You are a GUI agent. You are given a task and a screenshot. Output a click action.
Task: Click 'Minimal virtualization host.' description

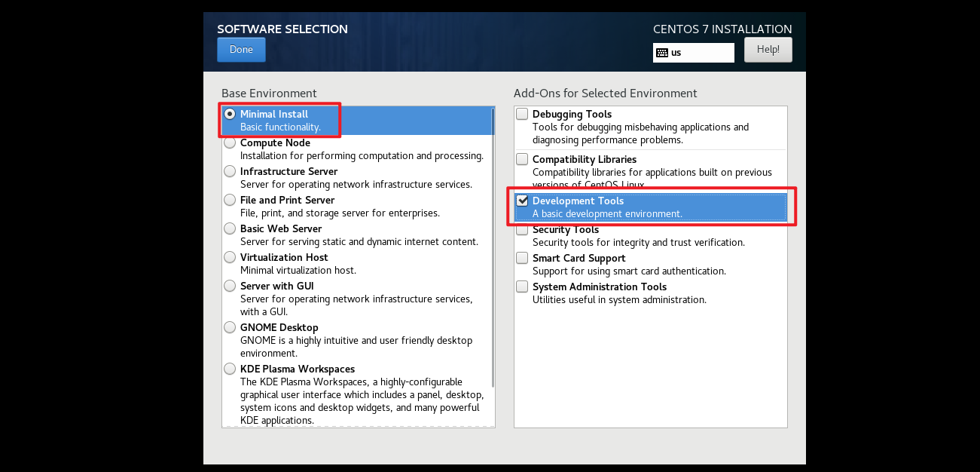point(298,271)
